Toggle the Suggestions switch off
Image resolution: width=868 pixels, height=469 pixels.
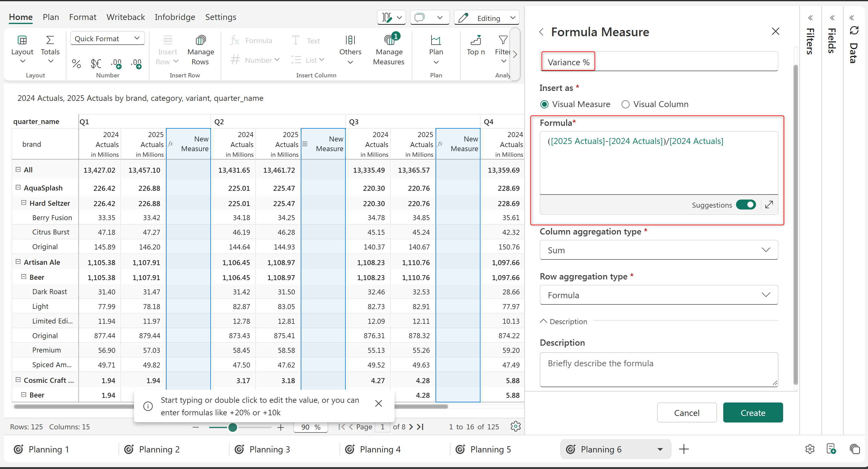746,205
